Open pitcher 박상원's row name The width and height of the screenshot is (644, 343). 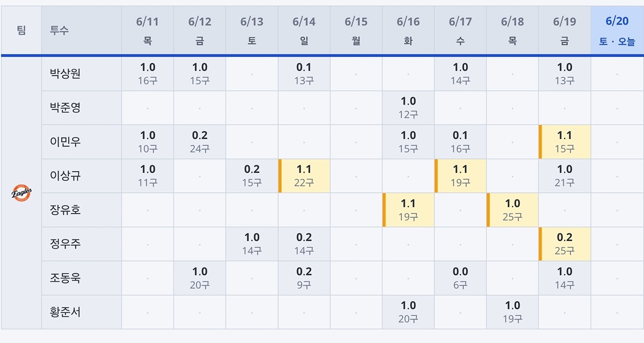pos(65,74)
